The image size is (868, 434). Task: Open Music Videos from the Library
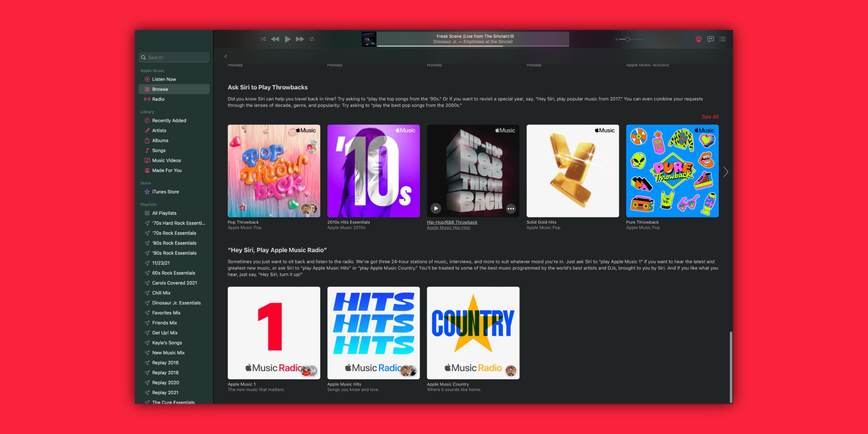[166, 160]
